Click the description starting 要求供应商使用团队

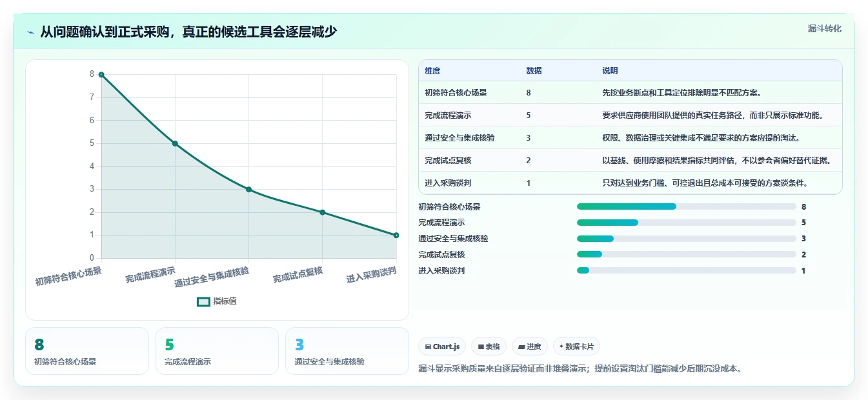coord(713,115)
